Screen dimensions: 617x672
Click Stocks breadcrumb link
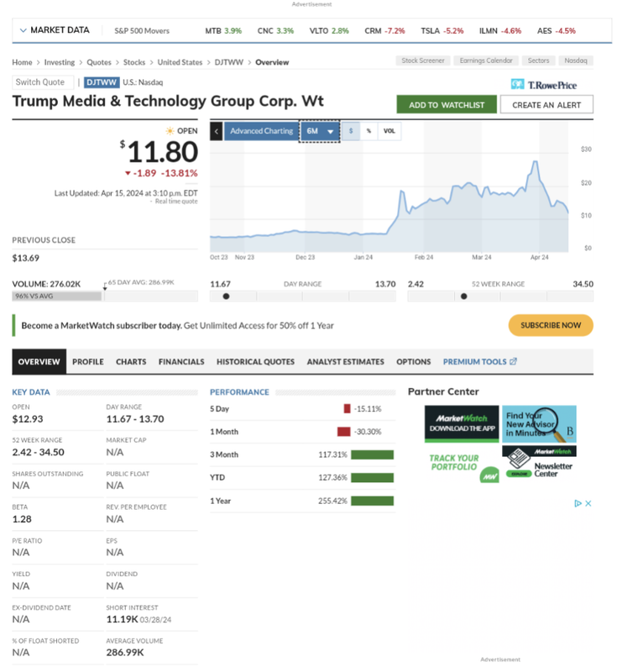(x=134, y=62)
